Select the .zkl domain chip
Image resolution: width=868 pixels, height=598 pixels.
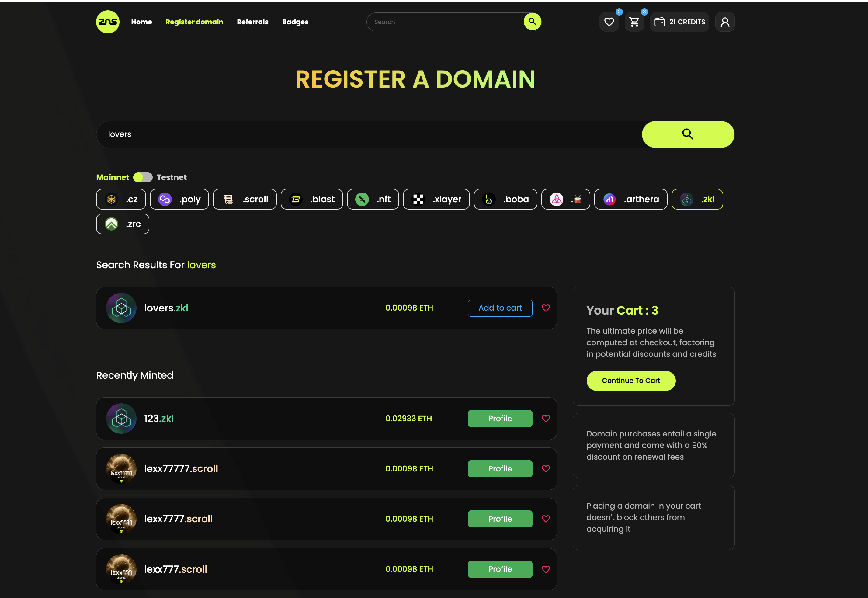pyautogui.click(x=697, y=199)
